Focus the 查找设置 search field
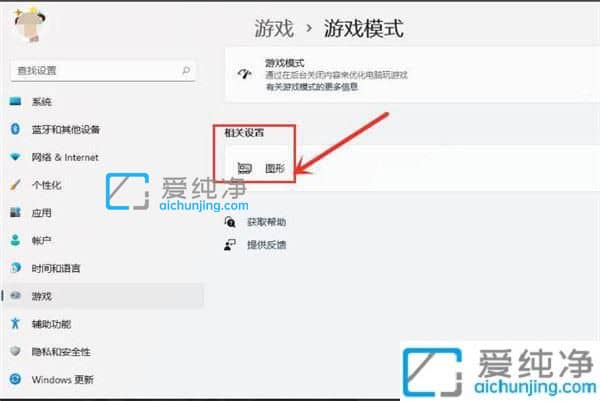 [103, 71]
